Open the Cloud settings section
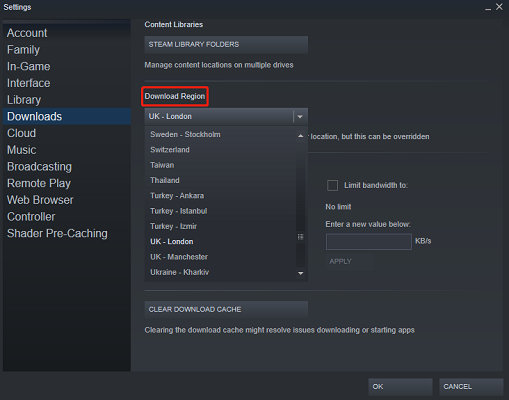509x400 pixels. pyautogui.click(x=67, y=133)
